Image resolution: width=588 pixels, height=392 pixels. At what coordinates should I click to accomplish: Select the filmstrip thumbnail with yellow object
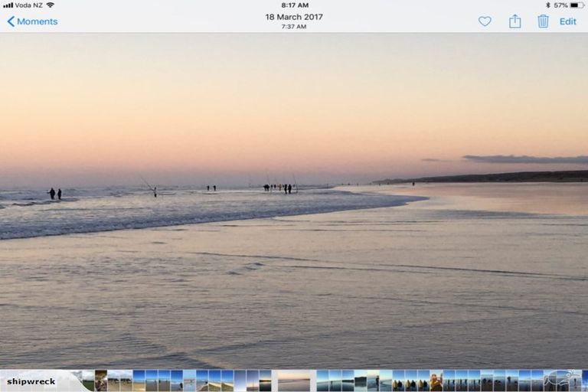tap(436, 381)
